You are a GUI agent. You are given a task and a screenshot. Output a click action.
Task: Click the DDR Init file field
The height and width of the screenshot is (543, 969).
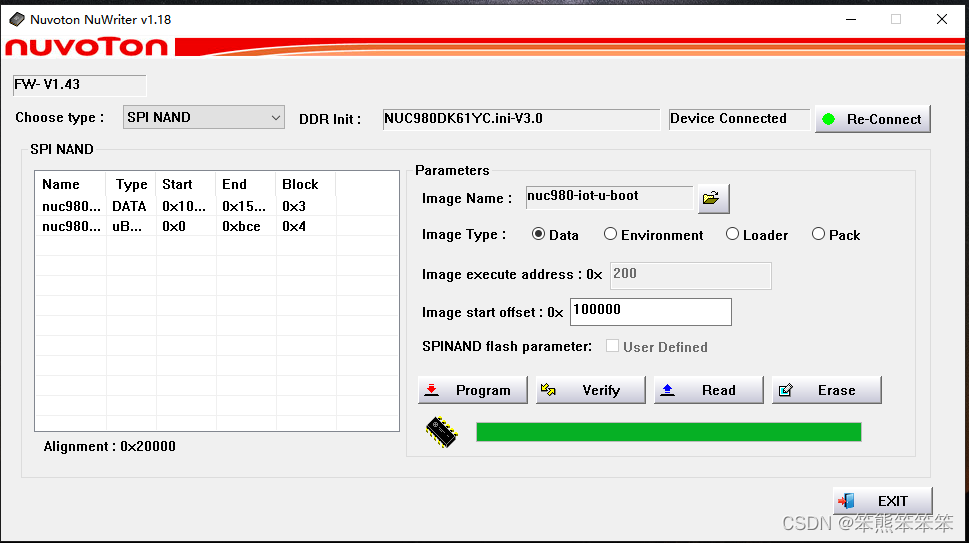tap(522, 119)
